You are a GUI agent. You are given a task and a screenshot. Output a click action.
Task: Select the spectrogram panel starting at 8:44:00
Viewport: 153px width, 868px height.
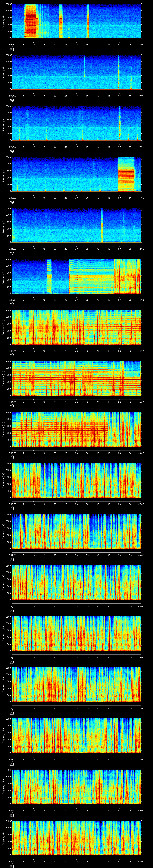click(x=77, y=378)
